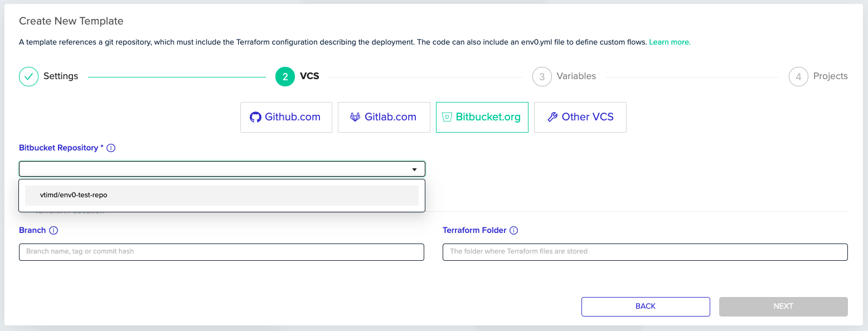Click the Other VCS wrench icon
868x331 pixels.
coord(552,117)
